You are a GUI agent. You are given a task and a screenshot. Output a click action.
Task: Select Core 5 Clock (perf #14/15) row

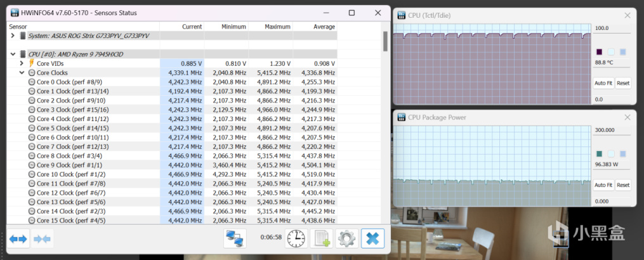point(173,128)
